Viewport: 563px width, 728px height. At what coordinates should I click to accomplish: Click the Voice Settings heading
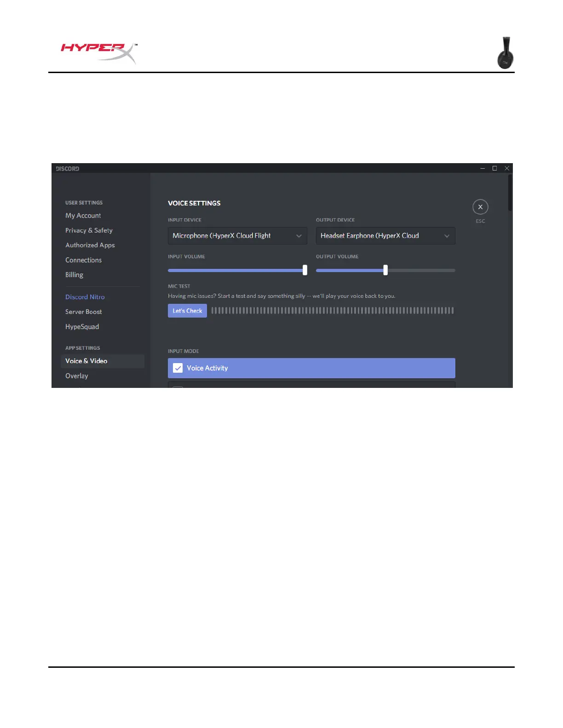pos(194,203)
